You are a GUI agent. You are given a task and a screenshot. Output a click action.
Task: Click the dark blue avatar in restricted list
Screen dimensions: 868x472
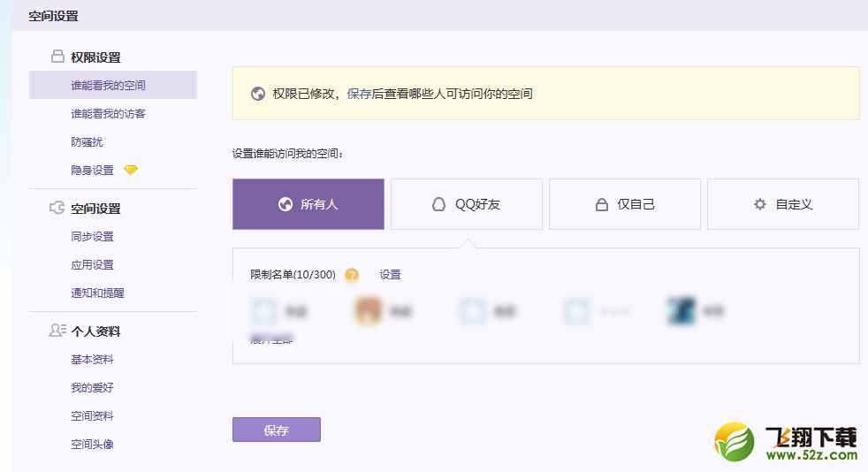click(681, 310)
